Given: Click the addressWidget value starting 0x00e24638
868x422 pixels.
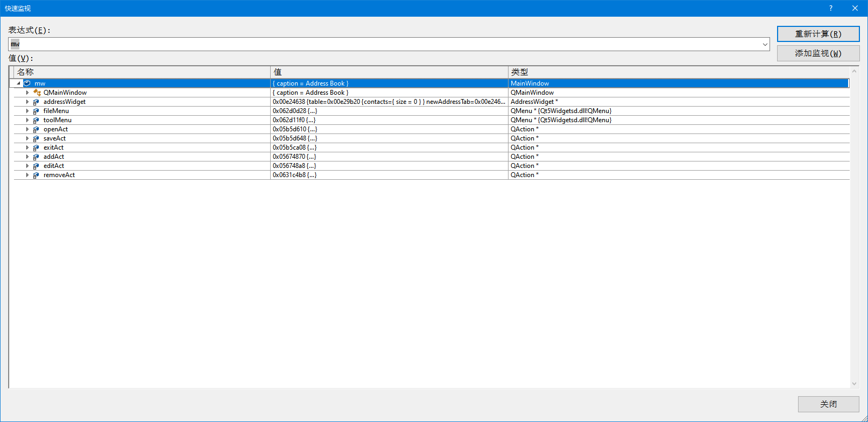Looking at the screenshot, I should pos(389,102).
